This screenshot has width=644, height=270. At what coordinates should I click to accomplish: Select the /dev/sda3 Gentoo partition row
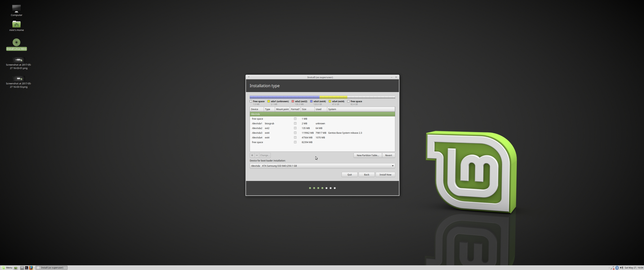click(x=322, y=133)
